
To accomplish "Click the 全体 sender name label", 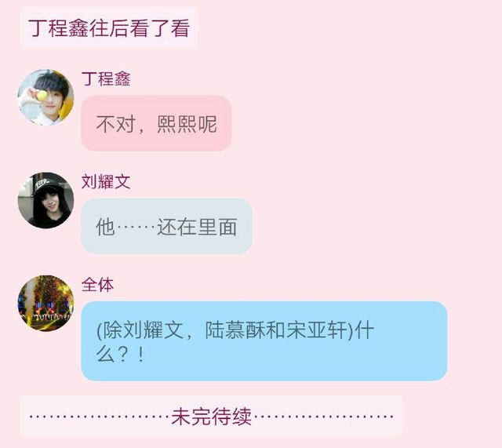I will tap(97, 284).
